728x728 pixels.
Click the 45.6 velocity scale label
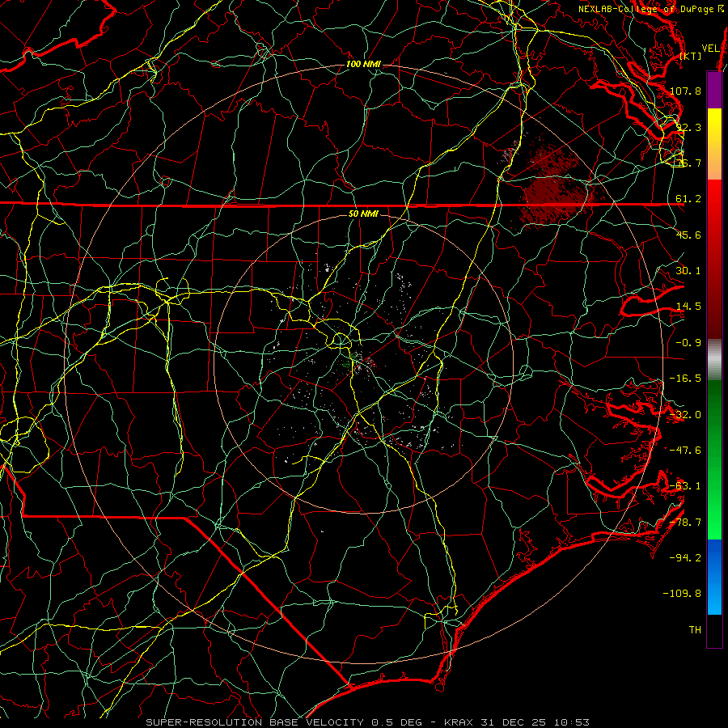pyautogui.click(x=688, y=235)
